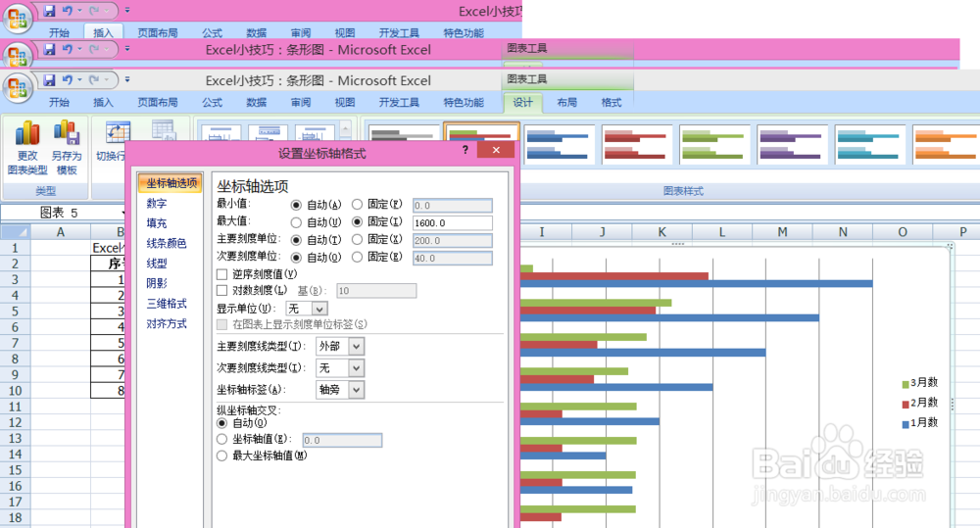Click 切换行/列 icon in ribbon
980x528 pixels.
coord(117,132)
